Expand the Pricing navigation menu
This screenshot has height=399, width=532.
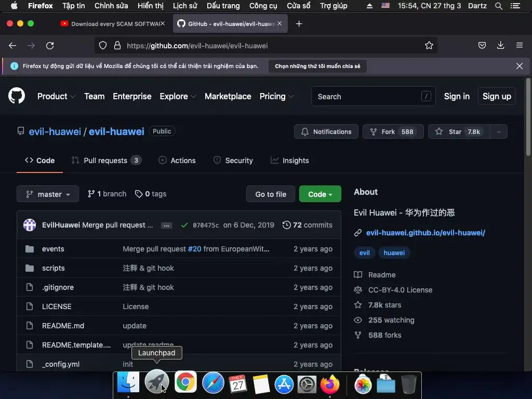[x=276, y=96]
